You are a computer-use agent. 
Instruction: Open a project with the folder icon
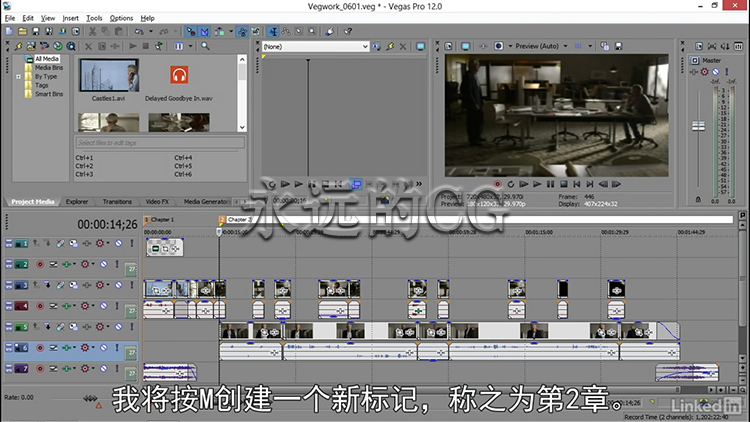coord(22,32)
